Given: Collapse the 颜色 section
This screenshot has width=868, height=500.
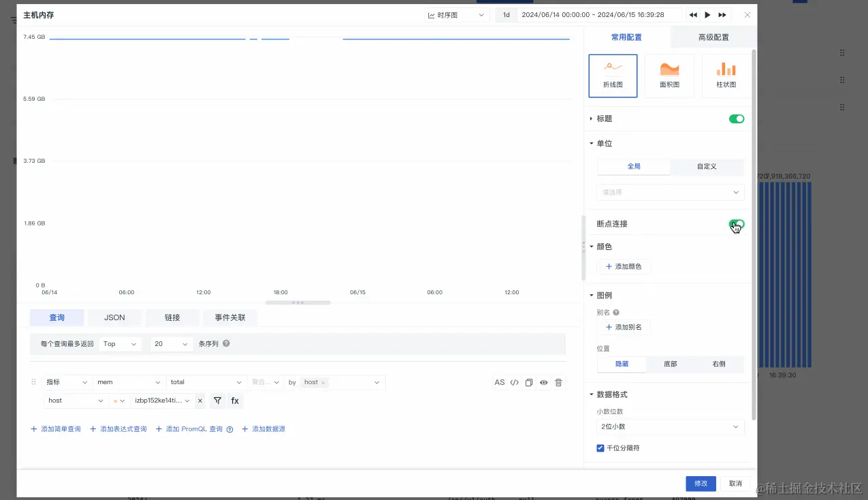Looking at the screenshot, I should 591,247.
